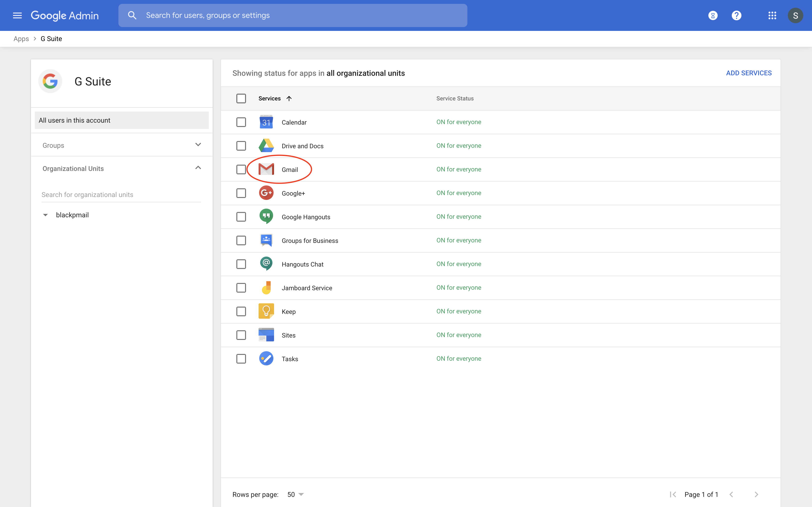Expand the Groups section
Screen dimensions: 812x507
click(198, 145)
